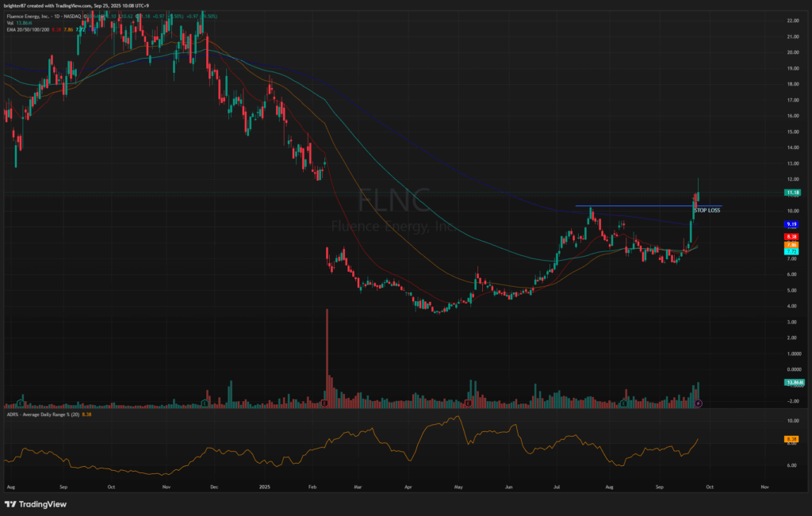Screen dimensions: 812x516
Task: Click the latest green candle near 11.18
Action: pos(698,190)
